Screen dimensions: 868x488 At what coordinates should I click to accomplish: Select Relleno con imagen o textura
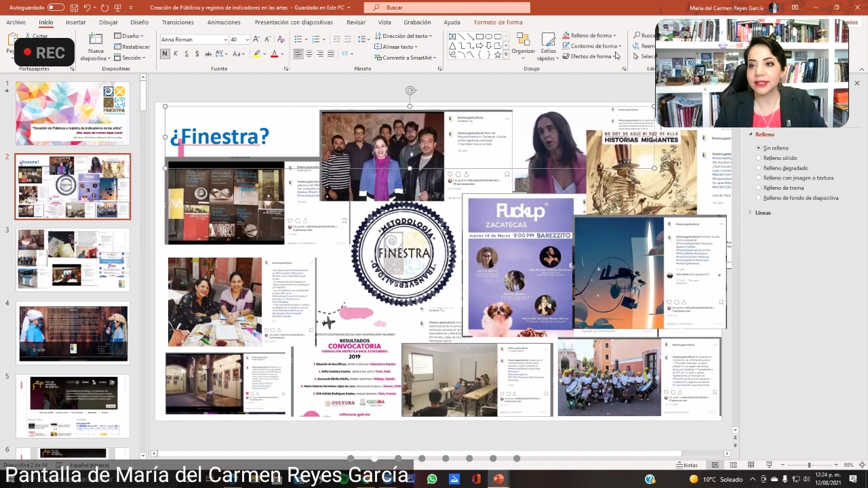click(759, 178)
